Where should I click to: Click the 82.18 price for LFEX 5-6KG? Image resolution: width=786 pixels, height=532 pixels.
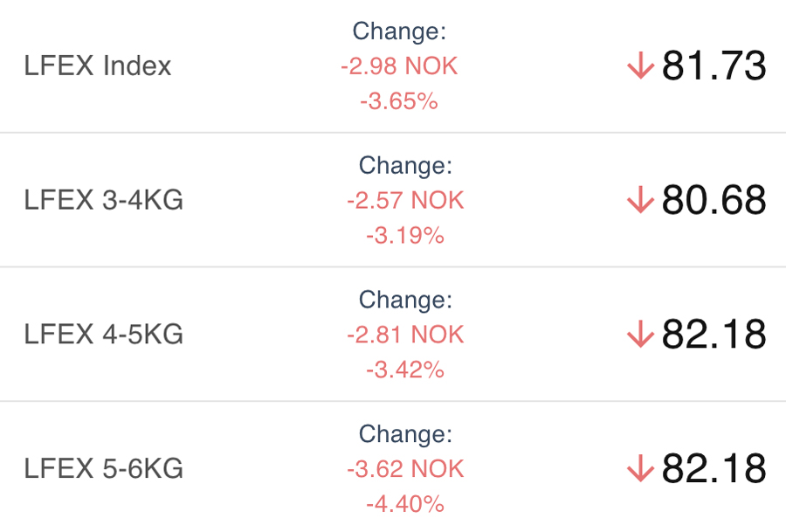tap(714, 469)
